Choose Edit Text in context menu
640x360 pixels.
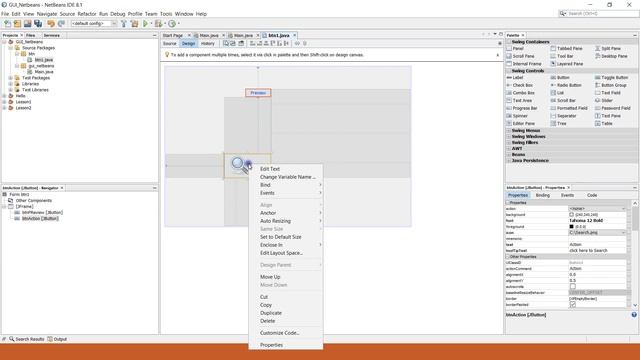[270, 169]
